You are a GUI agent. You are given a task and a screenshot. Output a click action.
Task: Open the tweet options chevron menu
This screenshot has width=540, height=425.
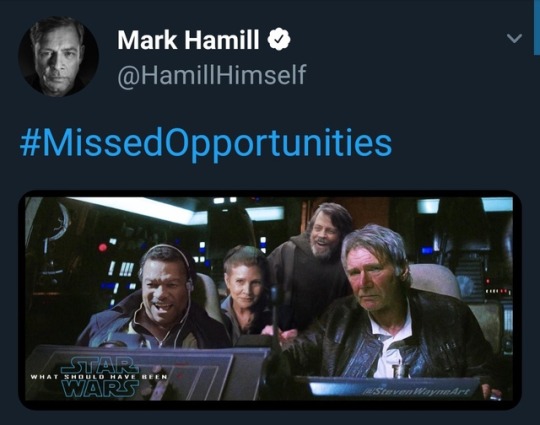514,38
